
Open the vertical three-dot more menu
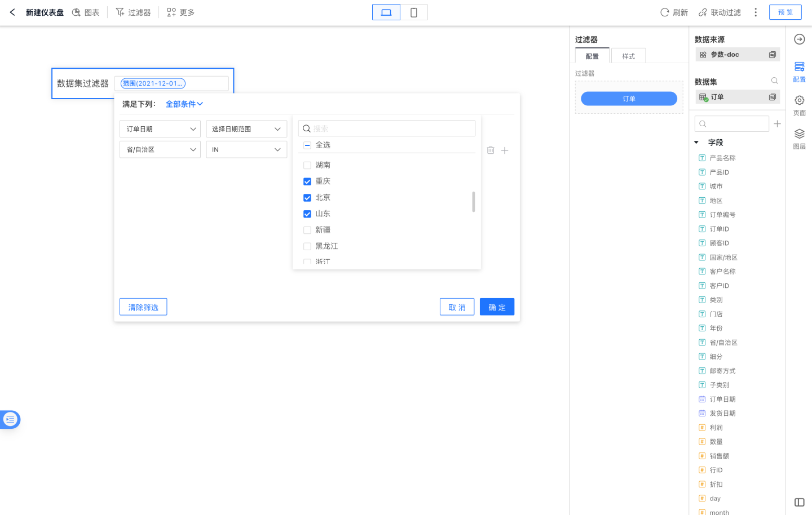coord(756,12)
